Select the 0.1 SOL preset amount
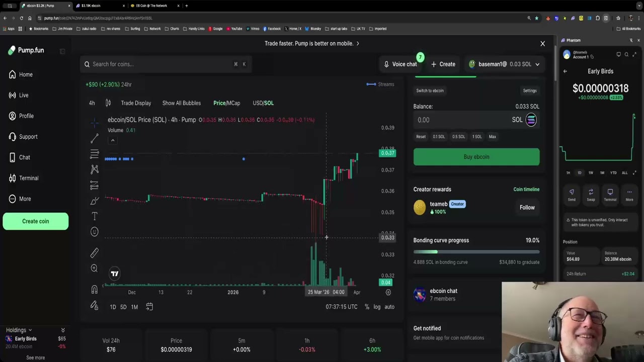Viewport: 644px width, 362px height. 439,137
